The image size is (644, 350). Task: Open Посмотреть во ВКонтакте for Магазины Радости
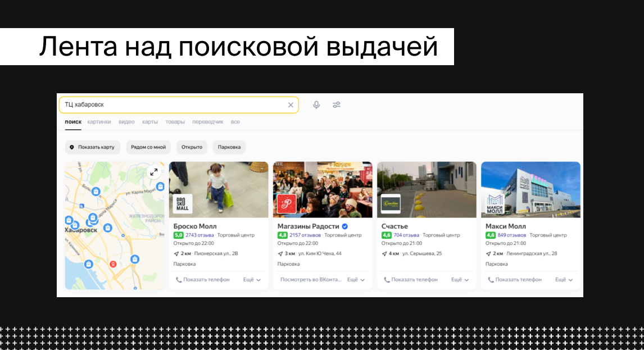click(311, 280)
